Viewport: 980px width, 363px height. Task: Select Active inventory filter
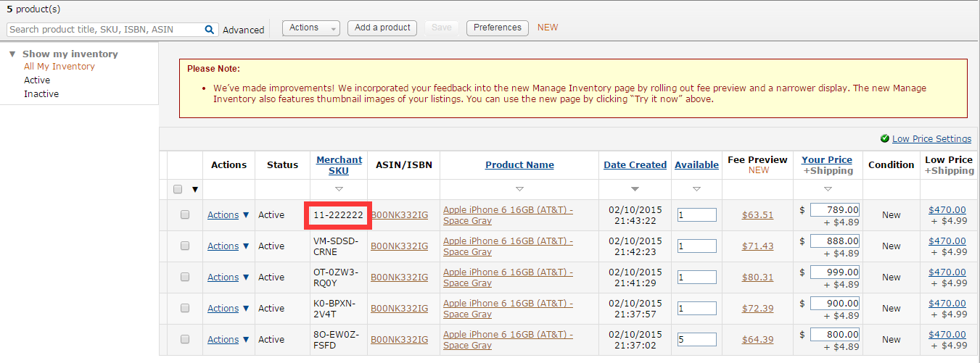point(37,80)
